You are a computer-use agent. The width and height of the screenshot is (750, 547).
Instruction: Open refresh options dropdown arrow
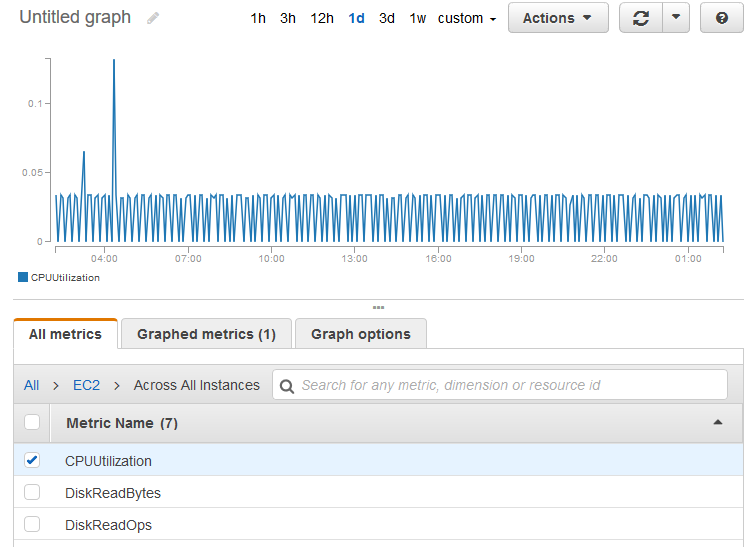[x=676, y=18]
